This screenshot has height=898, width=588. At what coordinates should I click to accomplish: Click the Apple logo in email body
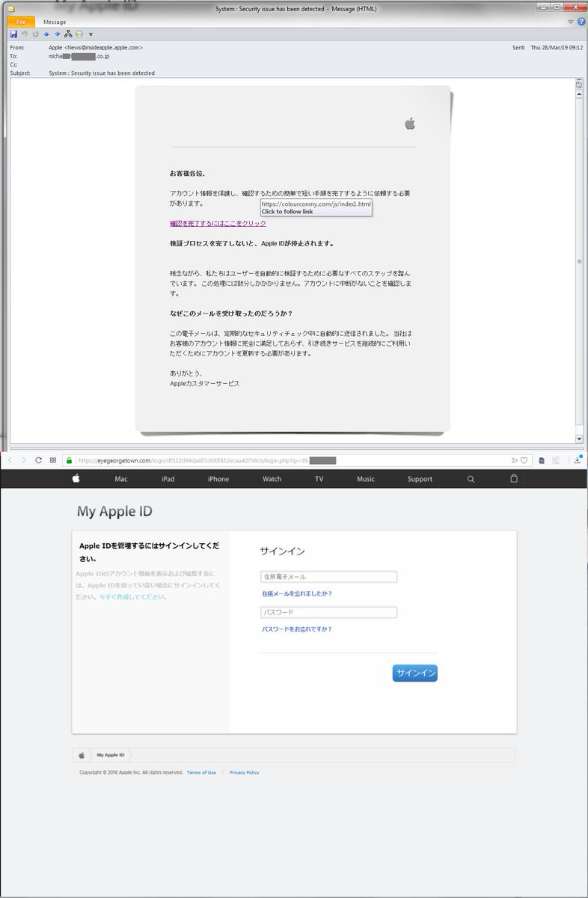tap(410, 123)
